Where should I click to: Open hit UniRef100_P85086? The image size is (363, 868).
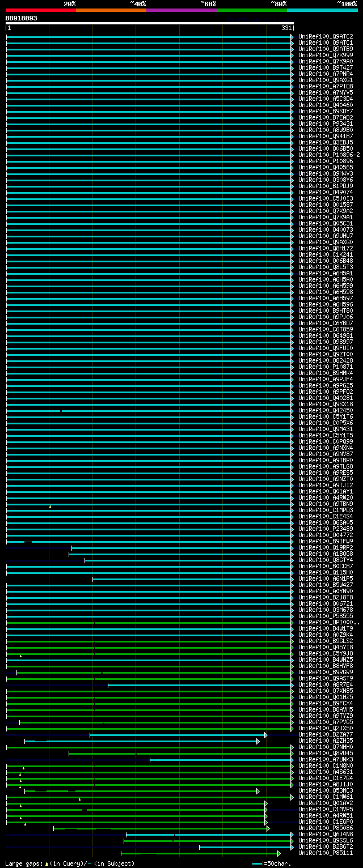click(326, 828)
